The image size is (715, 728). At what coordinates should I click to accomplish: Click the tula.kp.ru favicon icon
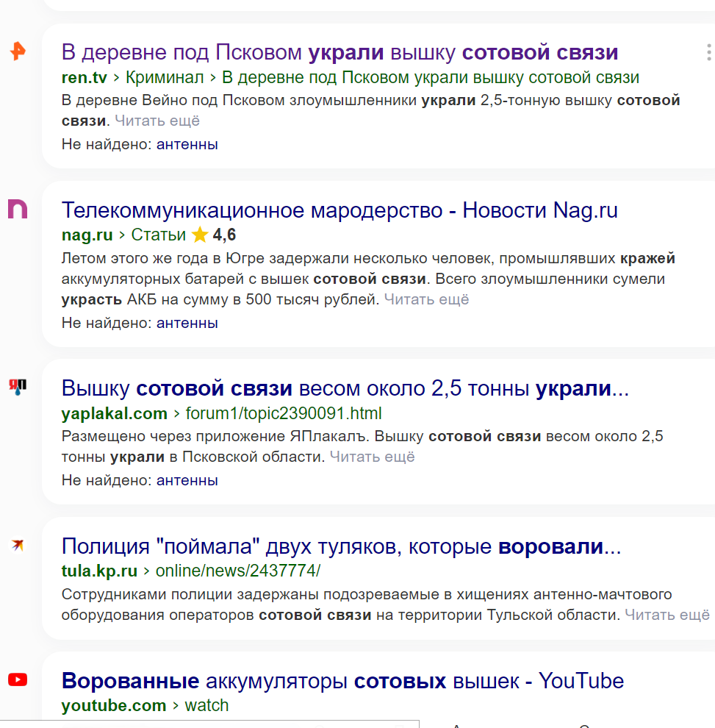click(x=18, y=545)
